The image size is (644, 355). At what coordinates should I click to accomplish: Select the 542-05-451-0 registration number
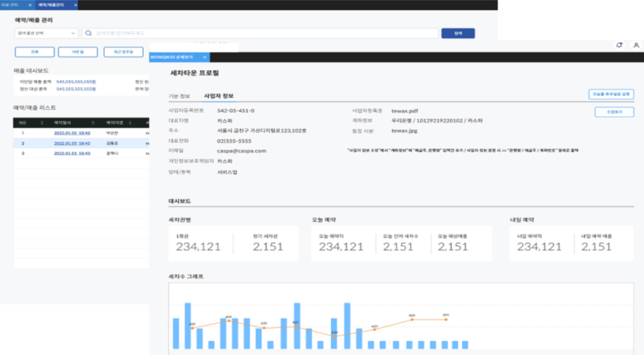236,111
